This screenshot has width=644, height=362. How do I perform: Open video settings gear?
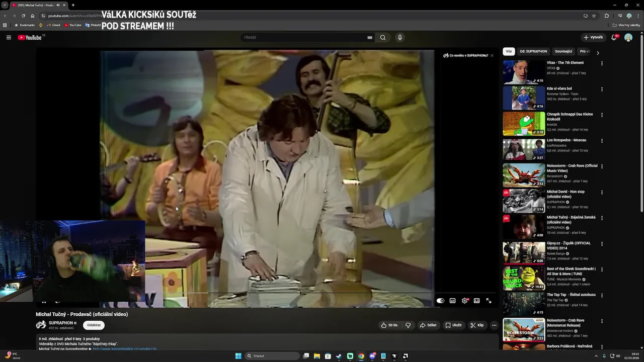pyautogui.click(x=464, y=301)
